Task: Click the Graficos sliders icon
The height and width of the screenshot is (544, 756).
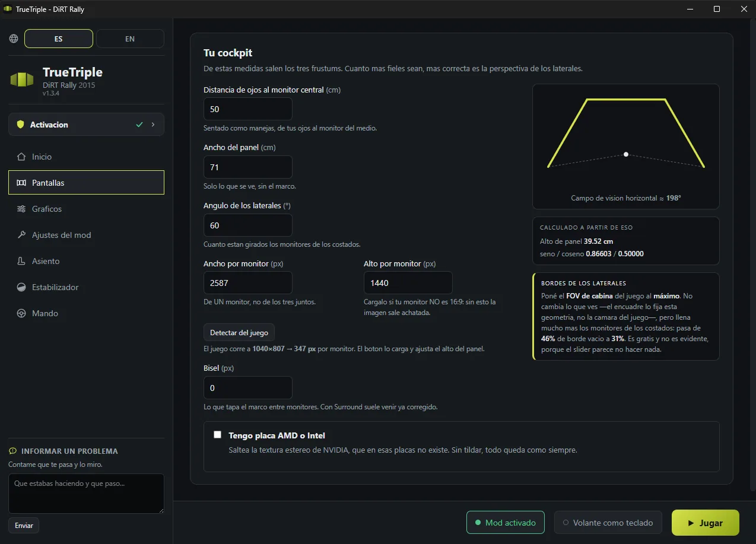Action: pos(21,209)
